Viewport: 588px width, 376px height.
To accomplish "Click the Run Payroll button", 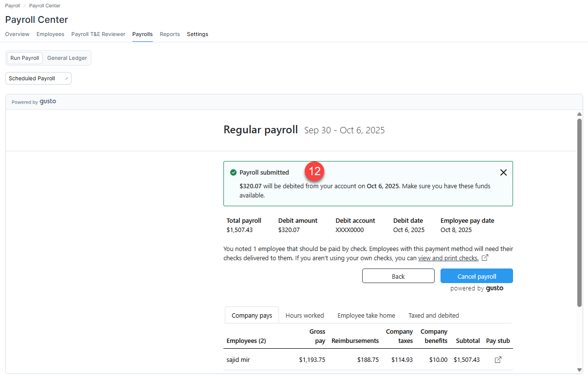I will tap(24, 58).
